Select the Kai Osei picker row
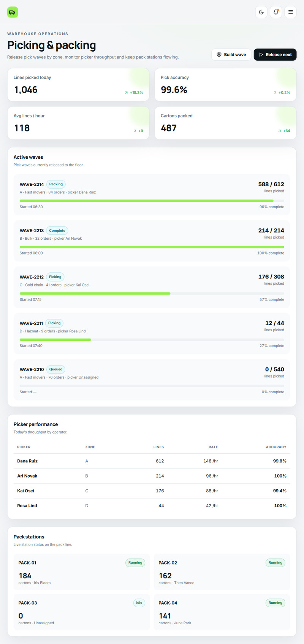This screenshot has width=304, height=644. pos(152,491)
